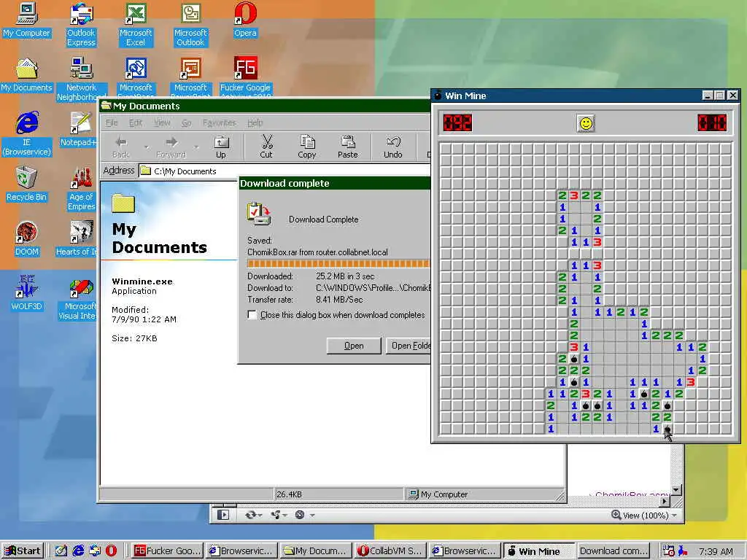Click the Open Folder button in Download dialog
747x560 pixels.
409,346
